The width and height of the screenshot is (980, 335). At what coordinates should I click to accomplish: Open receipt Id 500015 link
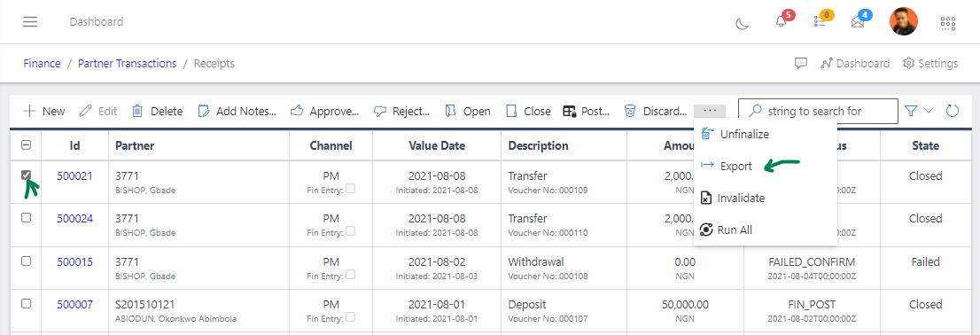coord(75,261)
